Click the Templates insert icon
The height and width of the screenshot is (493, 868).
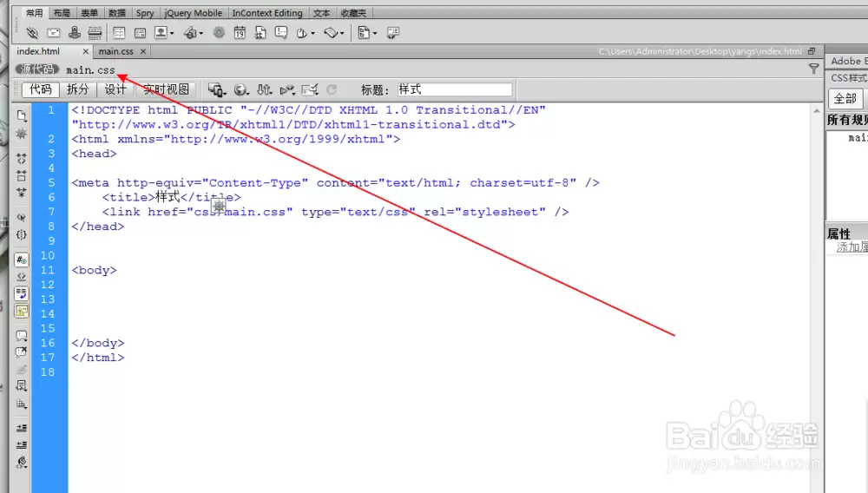pyautogui.click(x=363, y=33)
